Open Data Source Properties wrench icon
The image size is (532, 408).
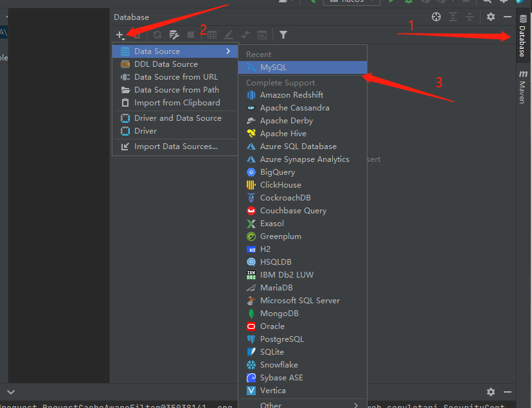click(x=174, y=35)
